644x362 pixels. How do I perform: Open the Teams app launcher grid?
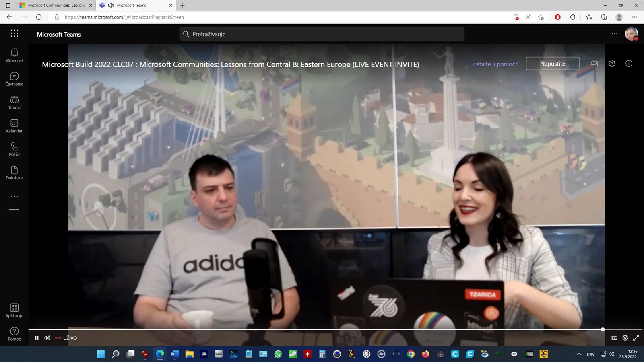[x=14, y=33]
